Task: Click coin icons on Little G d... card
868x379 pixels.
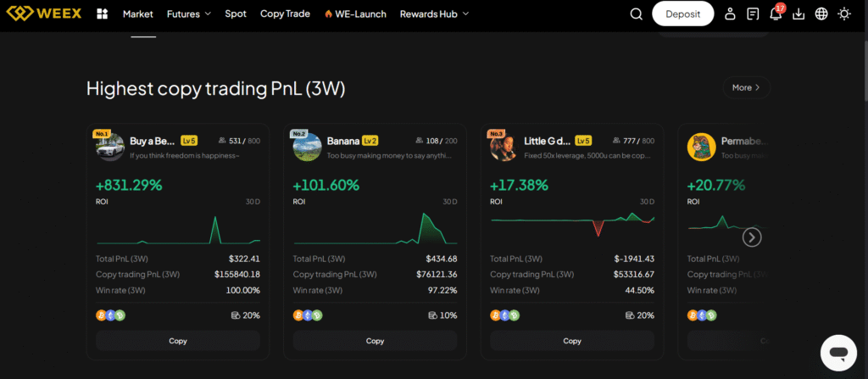Action: [505, 315]
